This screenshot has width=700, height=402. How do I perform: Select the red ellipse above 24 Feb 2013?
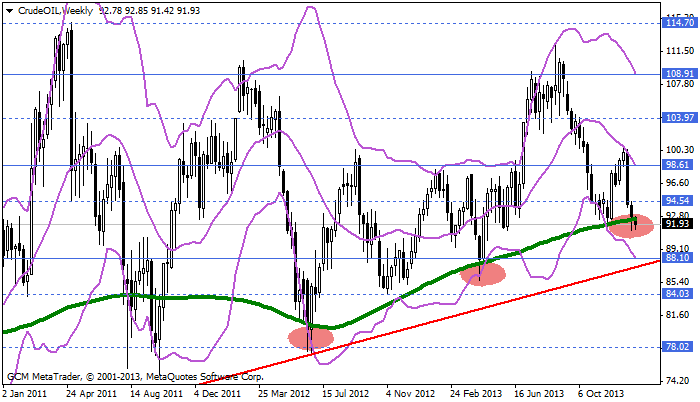[484, 273]
